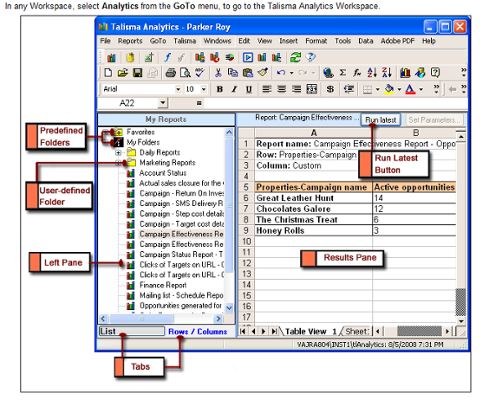Select the Marketing Reports folder
489x400 pixels.
pos(167,163)
